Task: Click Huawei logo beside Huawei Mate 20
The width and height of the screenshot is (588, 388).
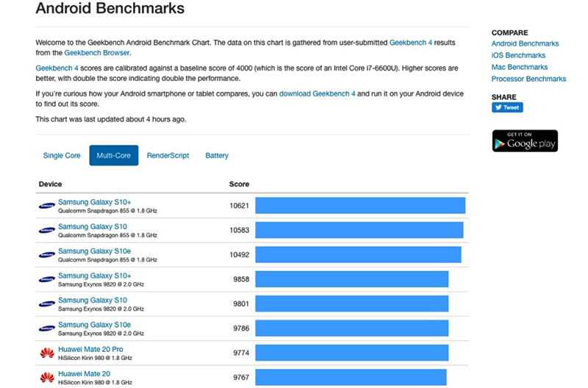Action: click(x=47, y=377)
